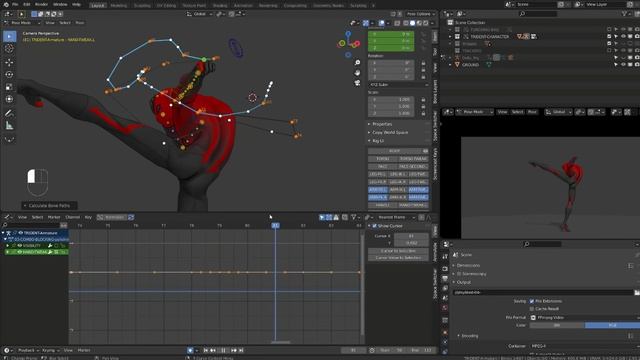The image size is (640, 360).
Task: Expand Copy World Space panel
Action: click(x=390, y=133)
